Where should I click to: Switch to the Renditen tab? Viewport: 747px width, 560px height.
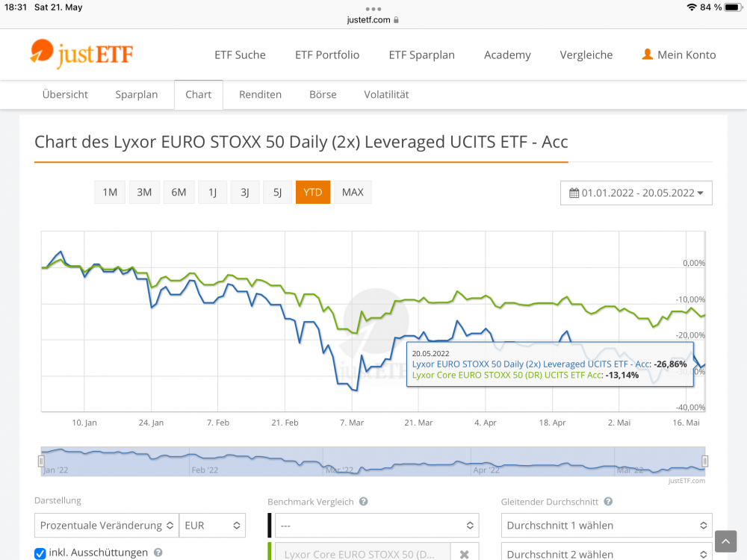click(x=260, y=95)
